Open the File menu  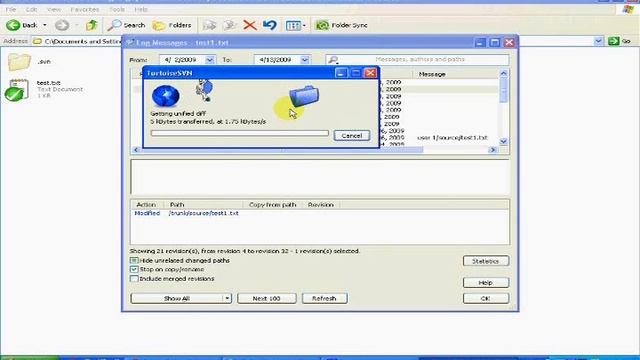(11, 9)
